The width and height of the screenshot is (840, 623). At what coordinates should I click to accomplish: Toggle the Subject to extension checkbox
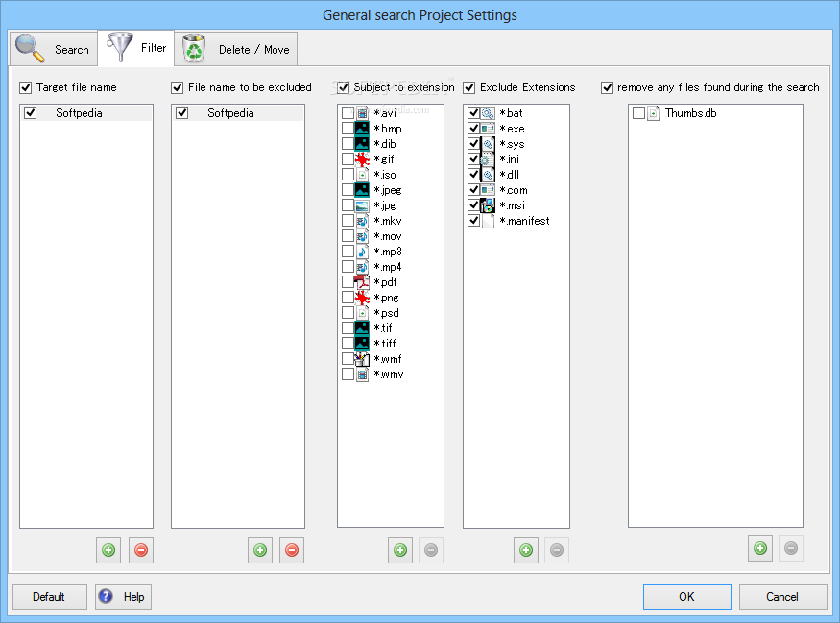tap(344, 87)
